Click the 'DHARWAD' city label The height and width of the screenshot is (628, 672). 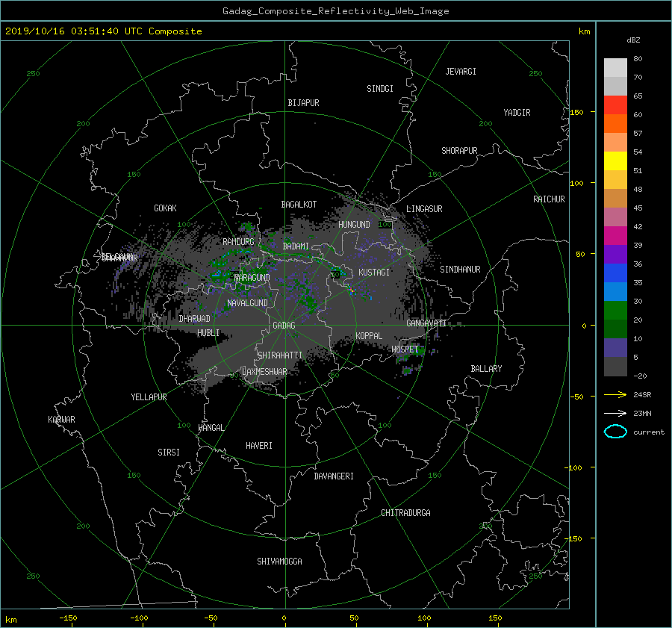pos(194,319)
